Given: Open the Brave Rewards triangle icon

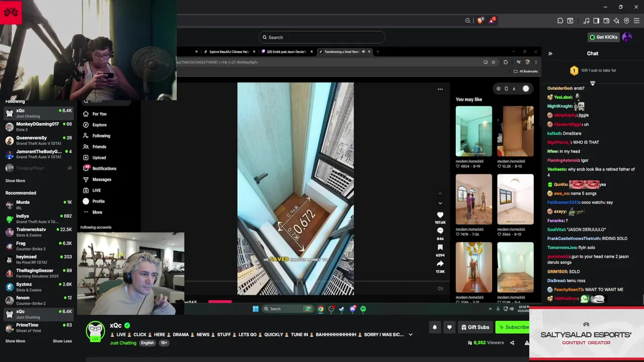Looking at the screenshot, I should click(492, 21).
